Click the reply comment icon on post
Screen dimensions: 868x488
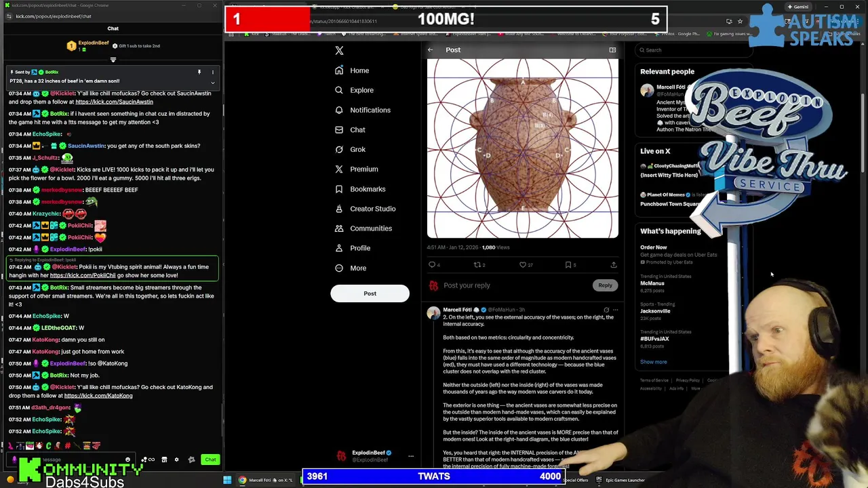point(432,265)
